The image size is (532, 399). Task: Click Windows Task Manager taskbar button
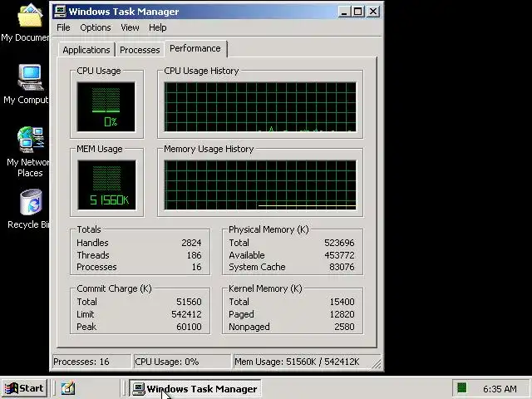[195, 388]
